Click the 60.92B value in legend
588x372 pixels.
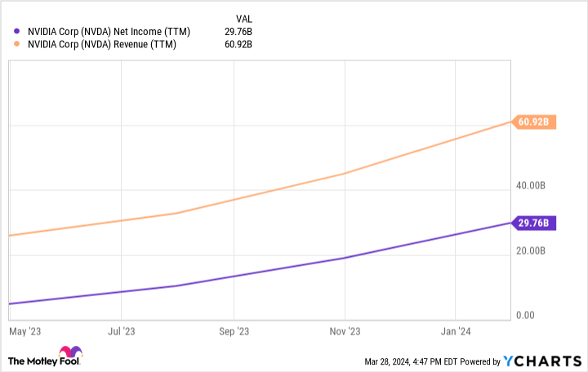tap(239, 44)
